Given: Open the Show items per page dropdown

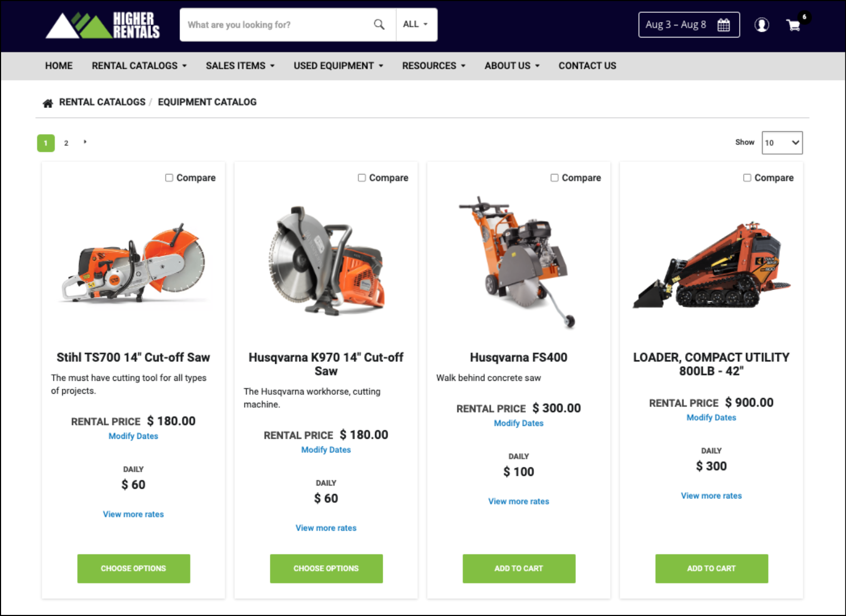Looking at the screenshot, I should tap(782, 143).
